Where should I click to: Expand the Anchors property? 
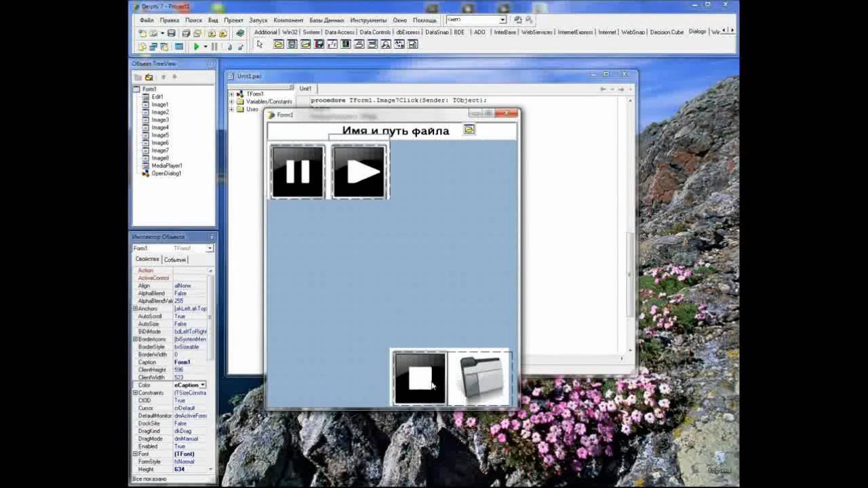[135, 308]
